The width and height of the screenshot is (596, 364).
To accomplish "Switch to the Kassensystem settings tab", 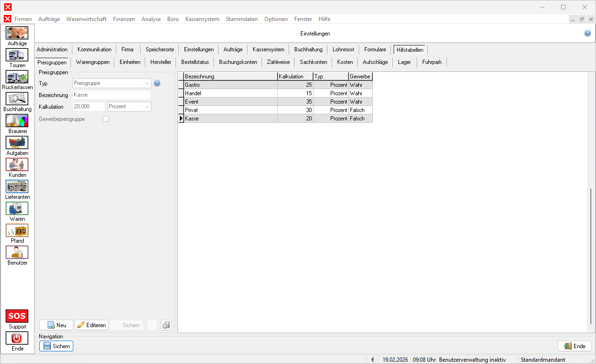I will pos(268,49).
